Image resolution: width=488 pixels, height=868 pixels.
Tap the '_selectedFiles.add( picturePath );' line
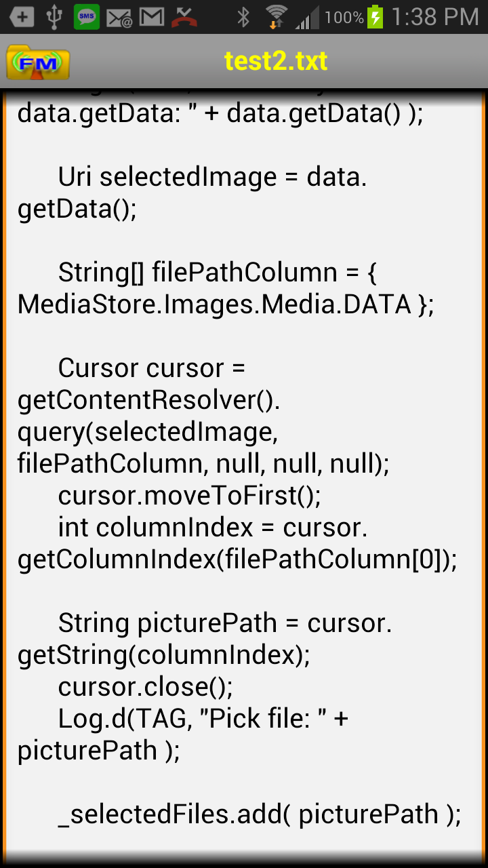tap(259, 814)
